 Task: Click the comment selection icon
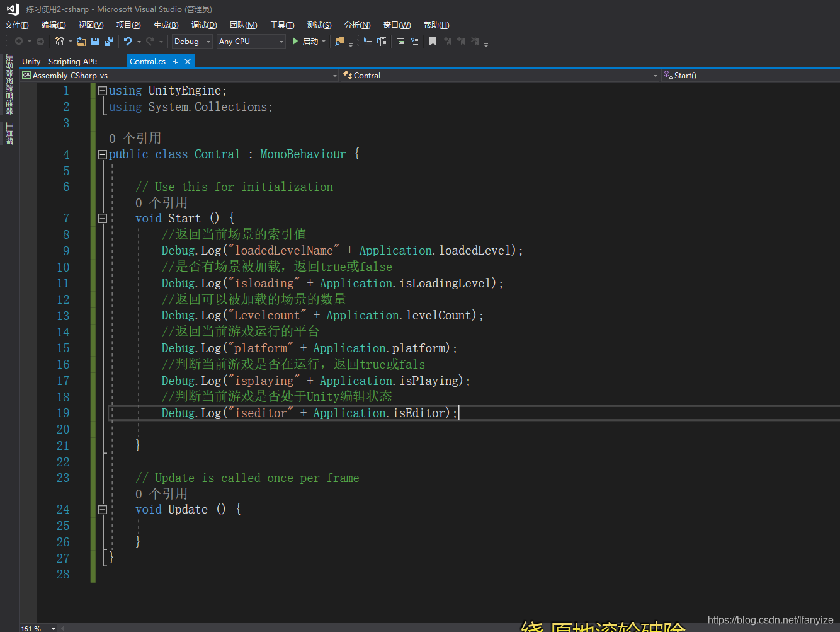(x=368, y=42)
